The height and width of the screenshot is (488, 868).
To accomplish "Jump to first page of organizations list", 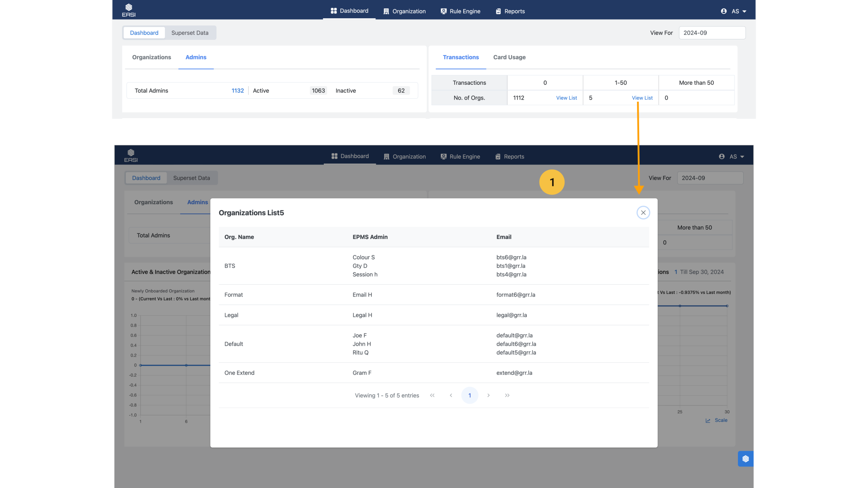I will [432, 395].
